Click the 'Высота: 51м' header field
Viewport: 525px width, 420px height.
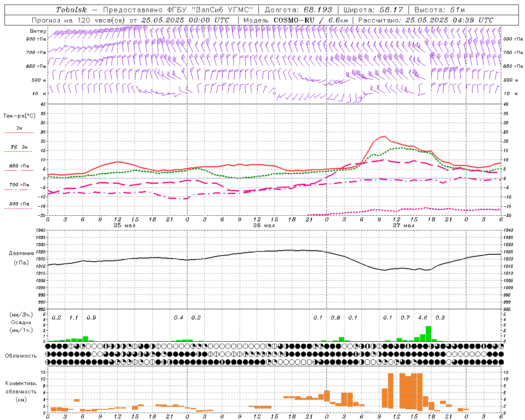[440, 10]
